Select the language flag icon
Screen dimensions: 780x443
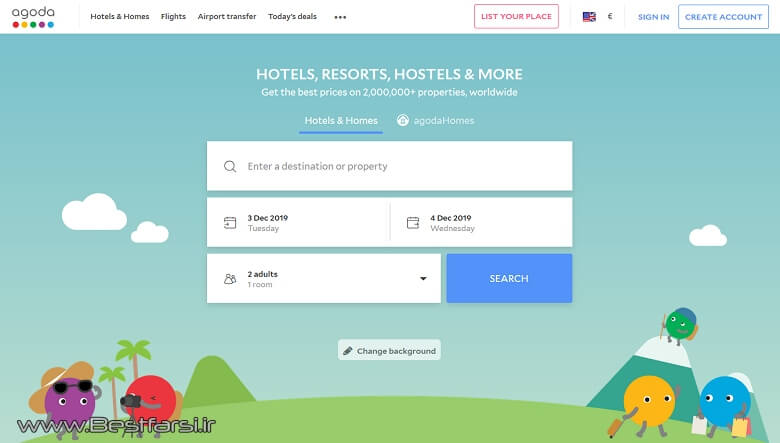tap(589, 17)
